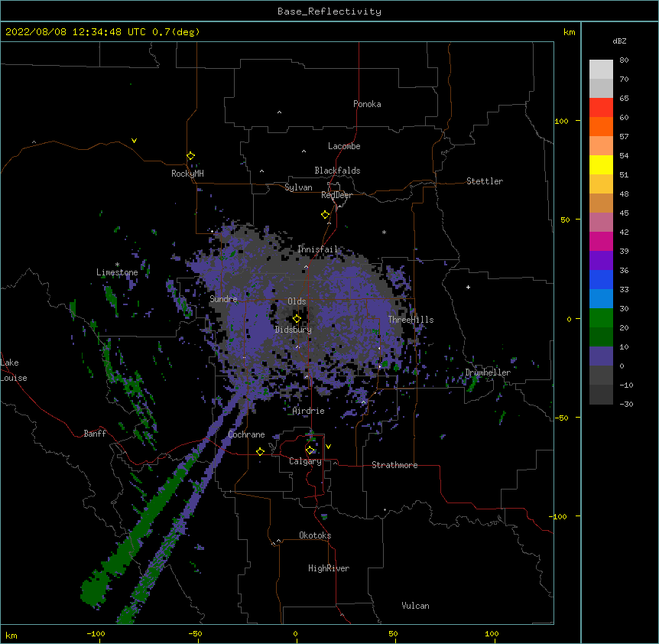Click the -50 tick on the vertical axis

click(561, 418)
